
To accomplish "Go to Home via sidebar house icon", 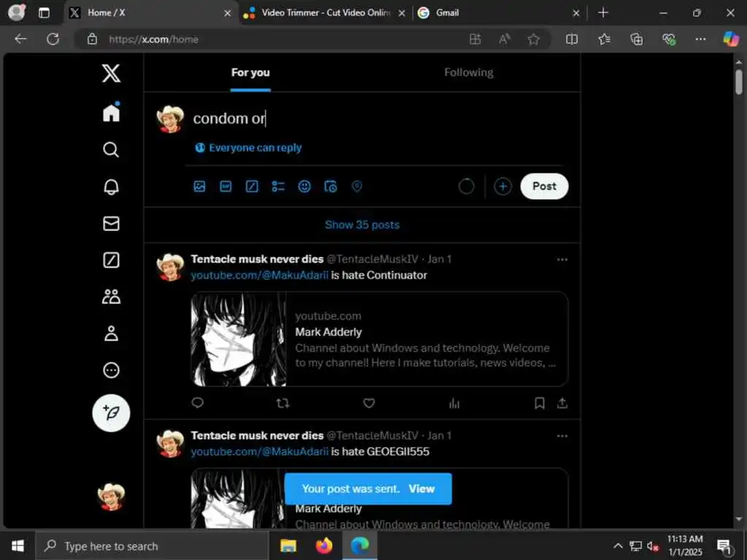I will pyautogui.click(x=111, y=112).
